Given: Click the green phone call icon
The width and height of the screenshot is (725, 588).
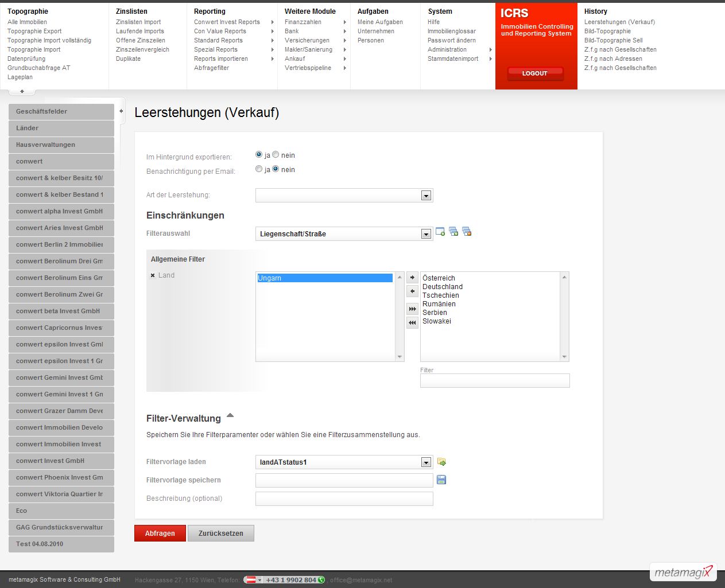Looking at the screenshot, I should coord(321,580).
